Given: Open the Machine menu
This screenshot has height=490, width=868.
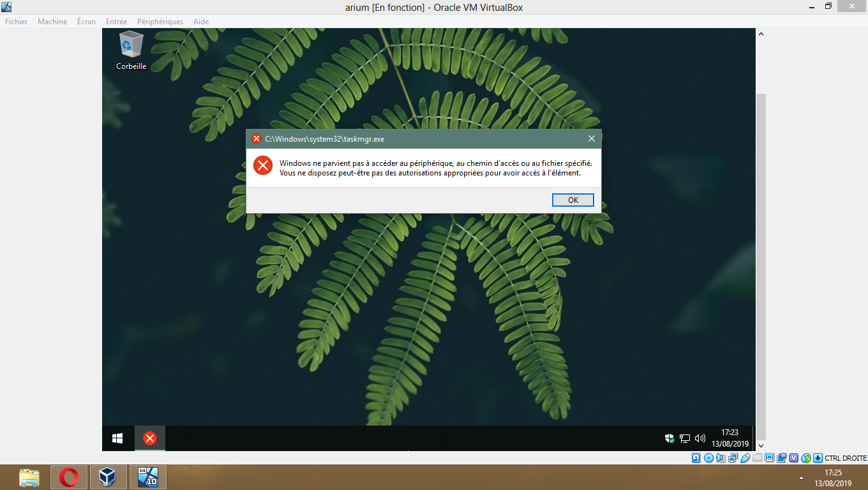Looking at the screenshot, I should click(52, 22).
